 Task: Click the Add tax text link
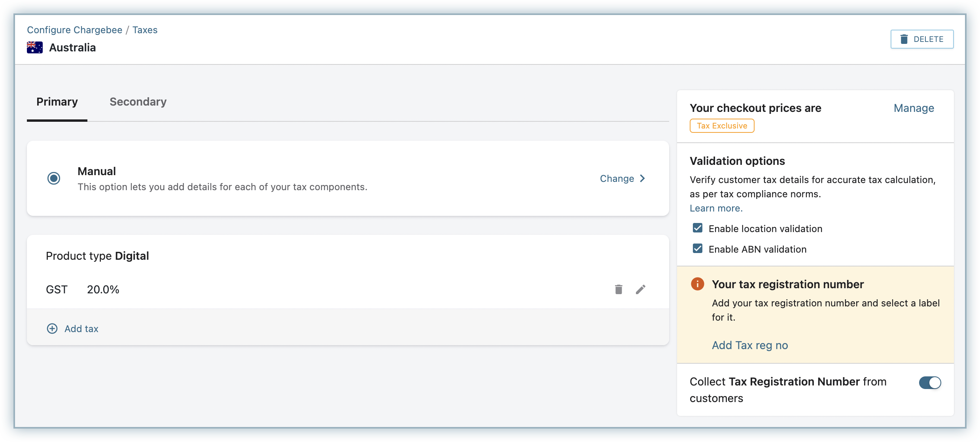click(x=81, y=329)
